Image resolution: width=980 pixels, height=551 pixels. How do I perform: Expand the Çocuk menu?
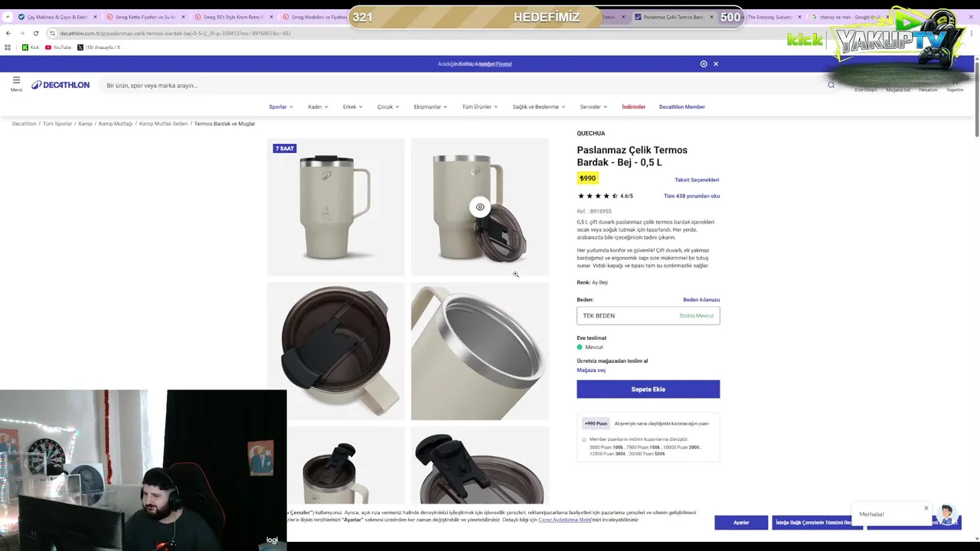(388, 106)
